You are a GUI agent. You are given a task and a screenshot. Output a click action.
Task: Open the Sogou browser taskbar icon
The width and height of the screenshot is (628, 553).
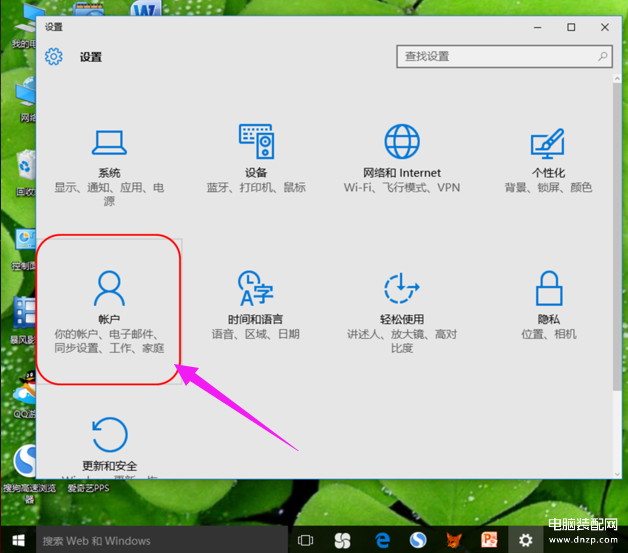[417, 540]
